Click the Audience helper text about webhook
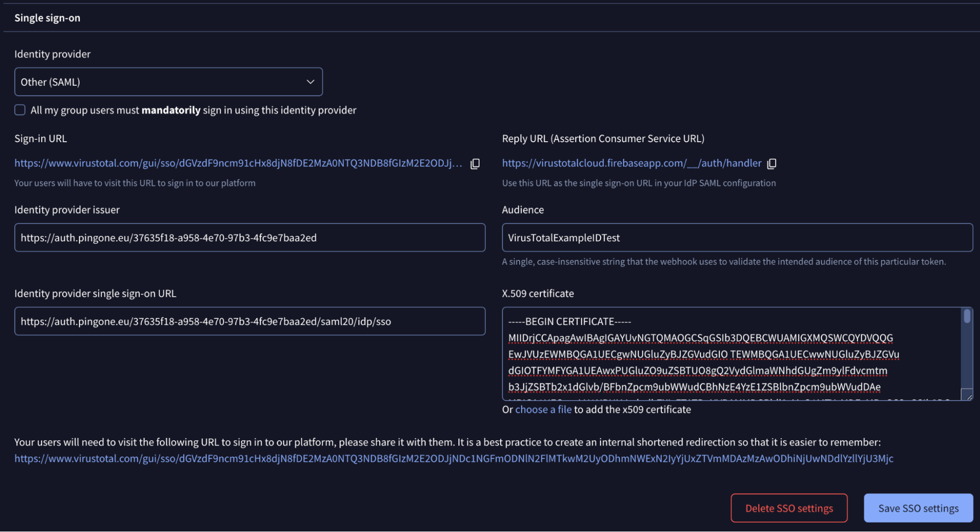This screenshot has height=532, width=980. pyautogui.click(x=724, y=262)
